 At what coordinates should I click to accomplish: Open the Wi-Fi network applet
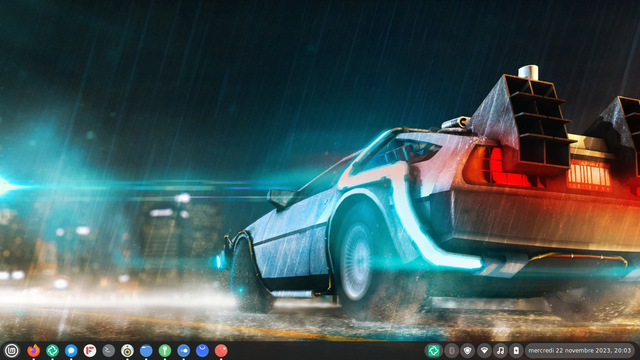tap(484, 350)
